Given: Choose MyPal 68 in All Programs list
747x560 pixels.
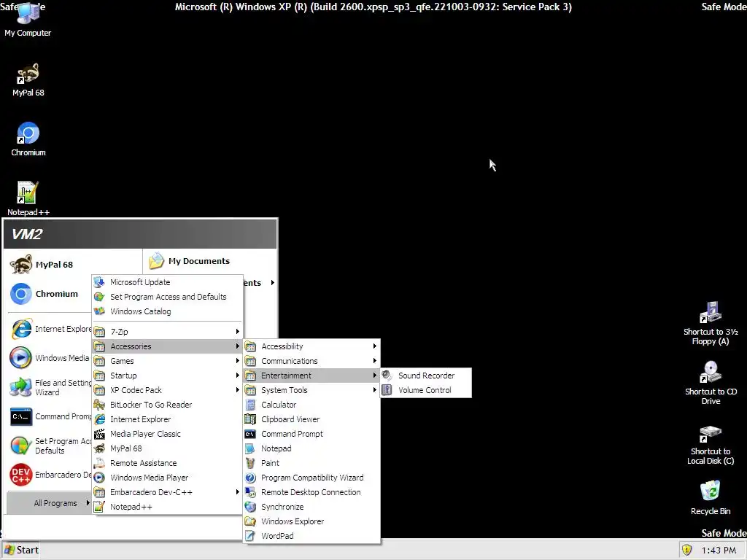Looking at the screenshot, I should [167, 448].
